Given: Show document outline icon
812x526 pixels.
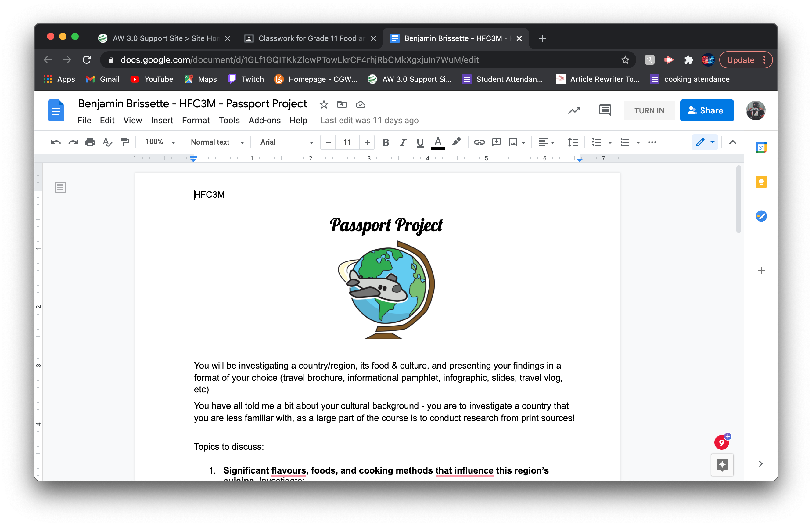Looking at the screenshot, I should [x=60, y=187].
